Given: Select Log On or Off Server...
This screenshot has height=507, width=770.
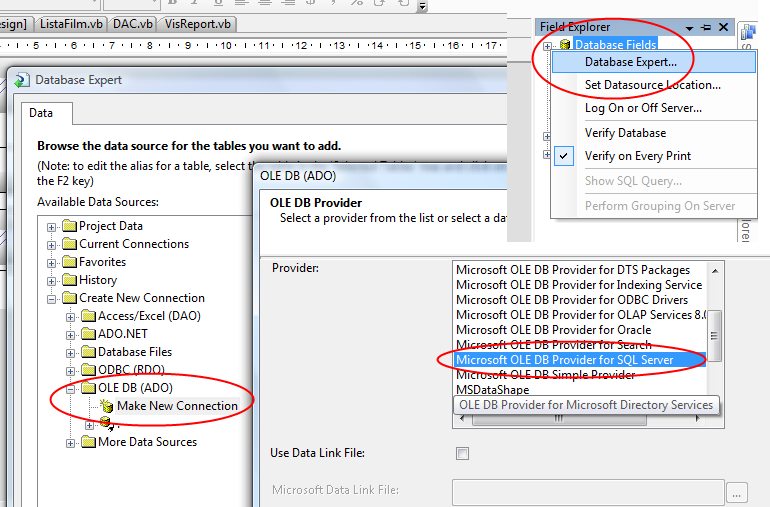Looking at the screenshot, I should click(x=643, y=108).
